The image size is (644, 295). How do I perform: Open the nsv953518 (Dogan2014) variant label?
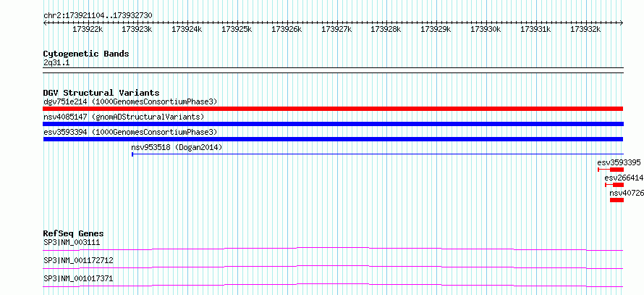tap(177, 147)
